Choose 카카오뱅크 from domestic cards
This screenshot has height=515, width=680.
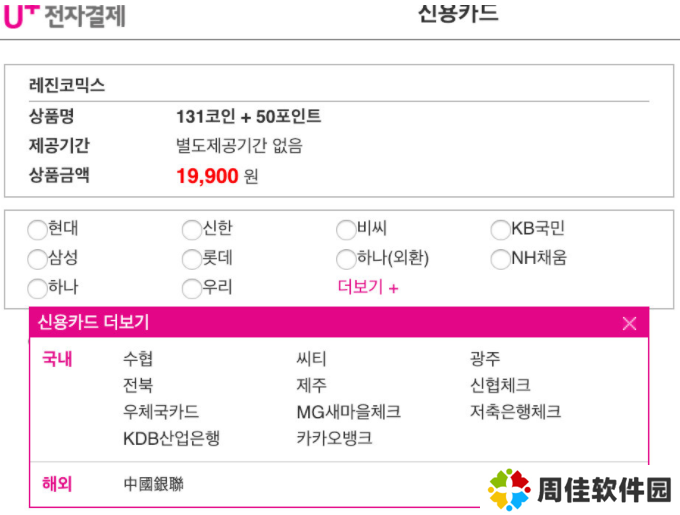click(x=334, y=438)
